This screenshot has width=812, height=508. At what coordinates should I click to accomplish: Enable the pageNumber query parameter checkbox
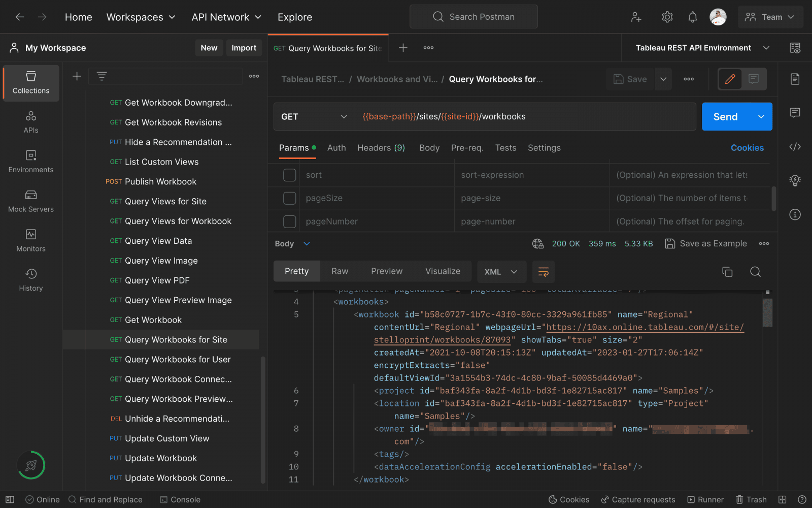click(x=289, y=221)
